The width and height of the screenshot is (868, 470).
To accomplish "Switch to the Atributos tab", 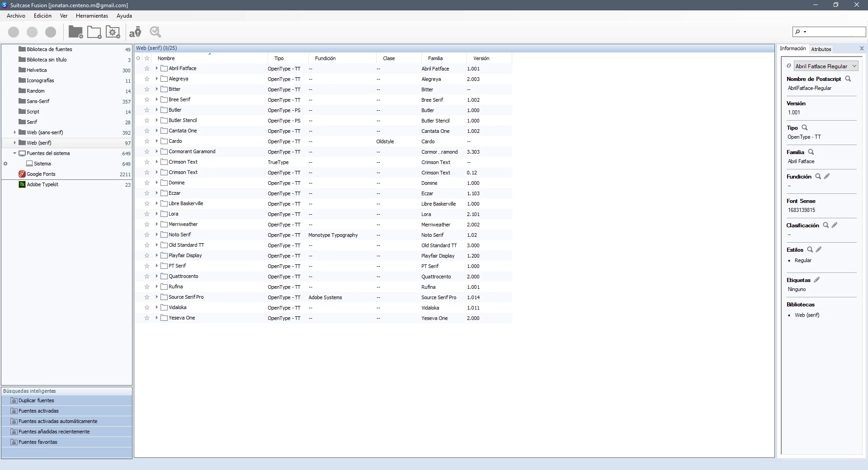I will pos(821,49).
